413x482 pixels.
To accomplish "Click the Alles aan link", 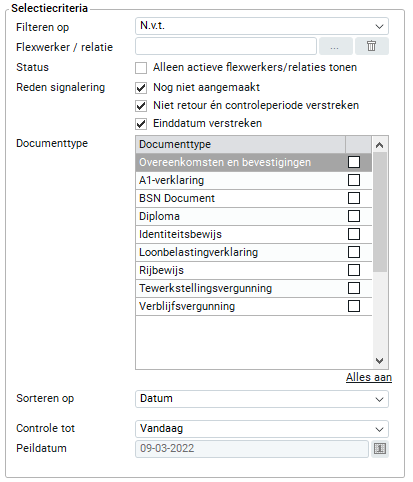I will click(369, 377).
